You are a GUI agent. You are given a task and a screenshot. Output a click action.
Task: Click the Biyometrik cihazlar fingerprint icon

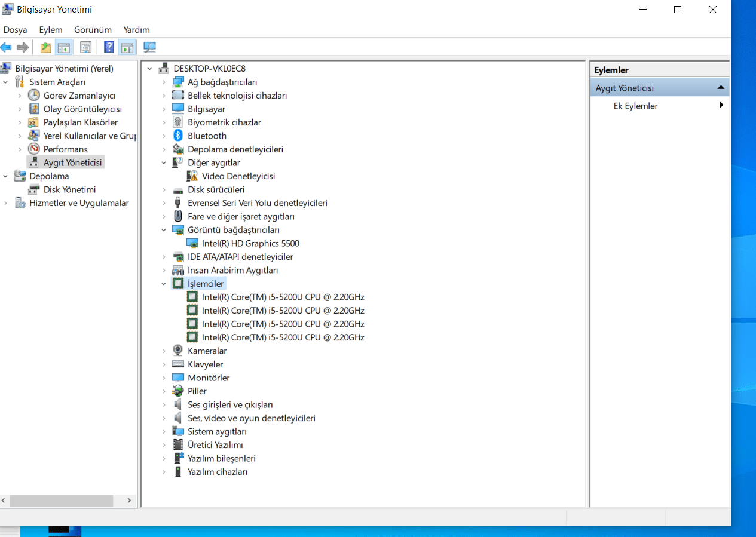click(177, 122)
